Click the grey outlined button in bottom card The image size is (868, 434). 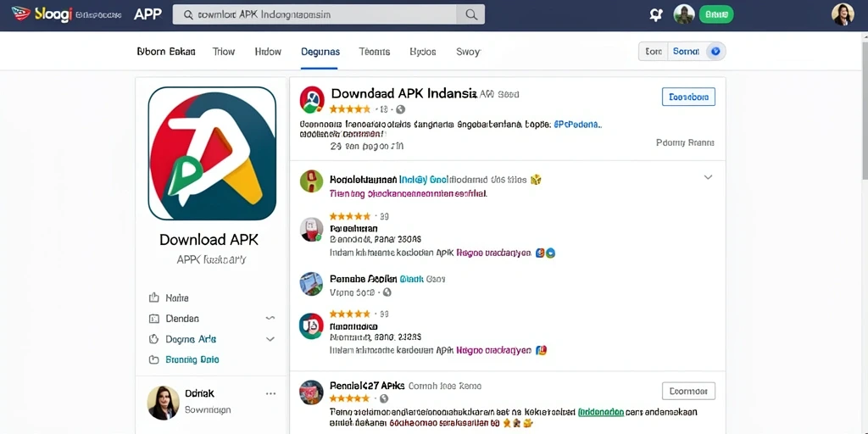point(688,391)
